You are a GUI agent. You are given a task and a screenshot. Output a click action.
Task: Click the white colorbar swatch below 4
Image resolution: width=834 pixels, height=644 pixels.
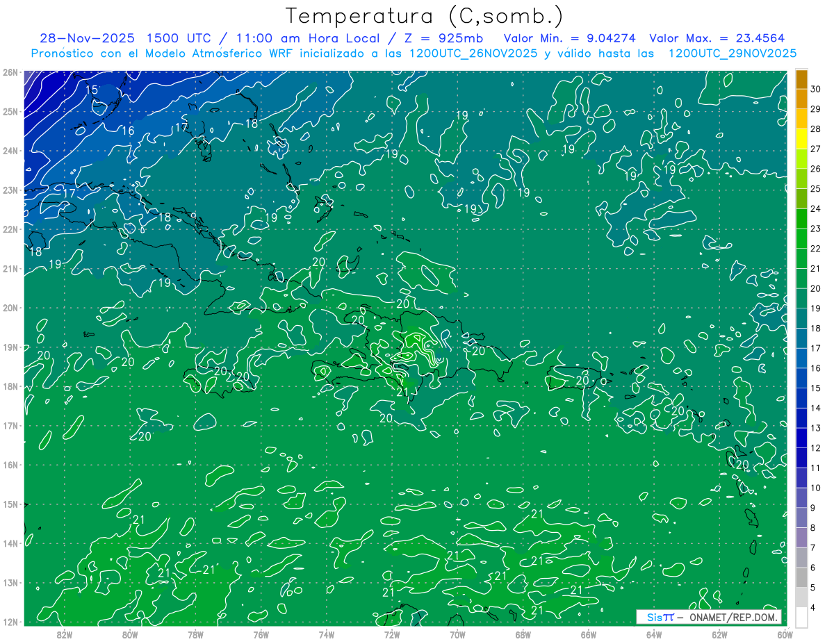801,617
